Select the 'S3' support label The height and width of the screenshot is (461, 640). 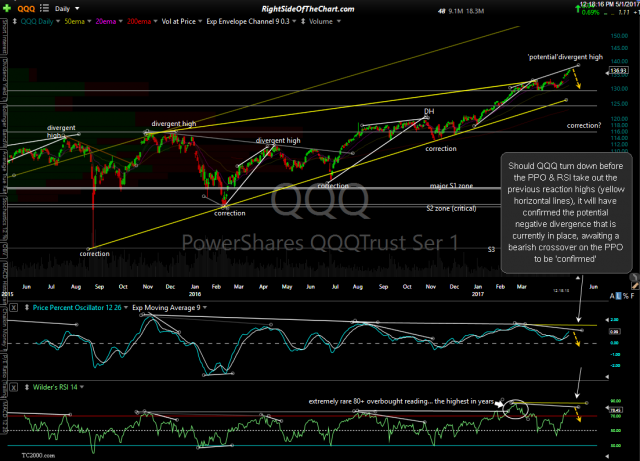(491, 249)
